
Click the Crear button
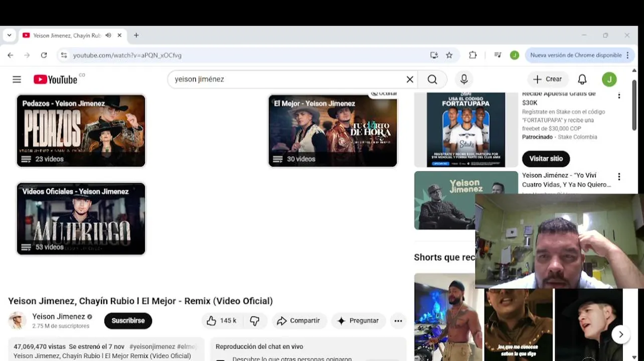pyautogui.click(x=548, y=79)
